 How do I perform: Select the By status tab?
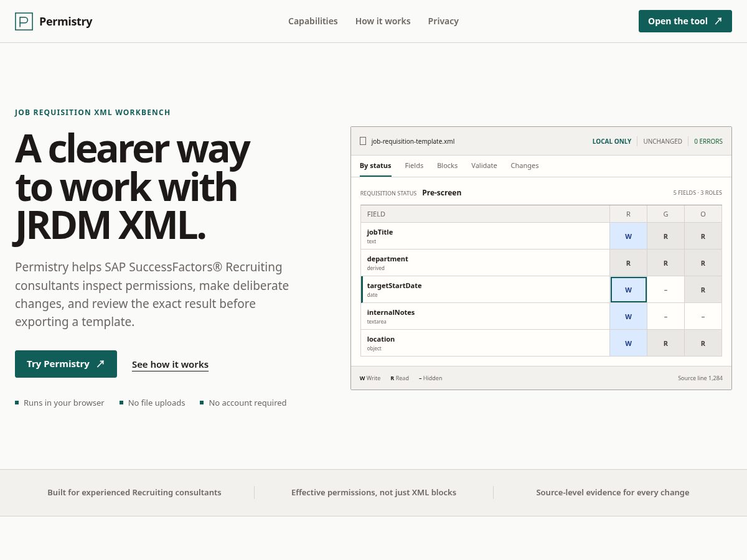tap(375, 166)
